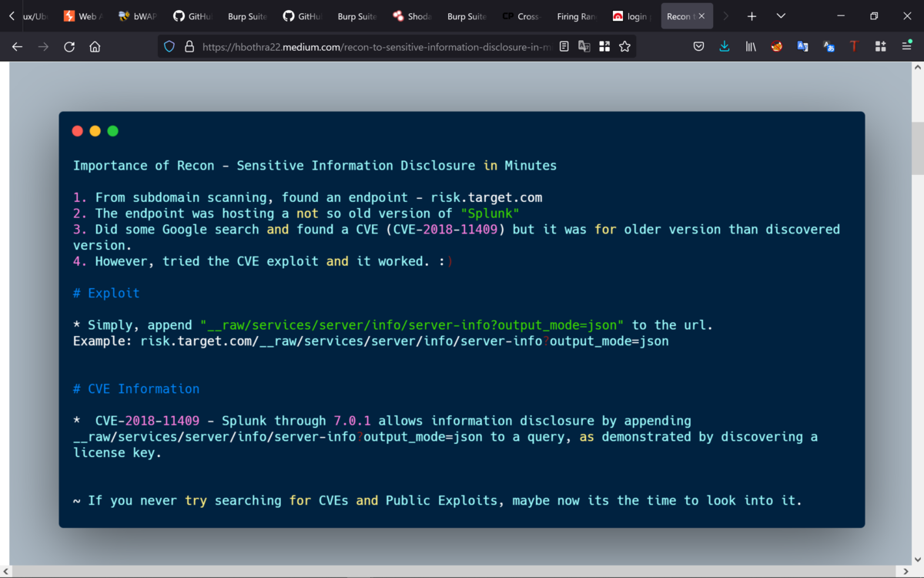
Task: Switch to the login tab
Action: (x=631, y=16)
